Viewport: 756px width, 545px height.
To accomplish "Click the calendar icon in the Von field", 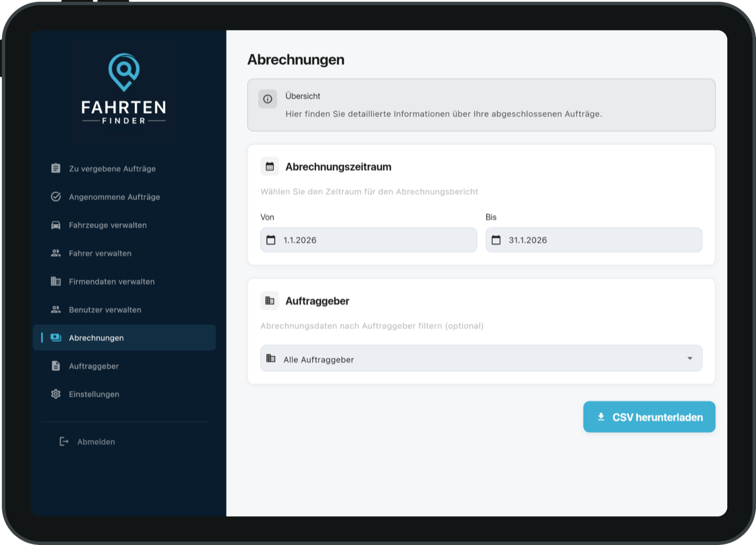I will (271, 240).
